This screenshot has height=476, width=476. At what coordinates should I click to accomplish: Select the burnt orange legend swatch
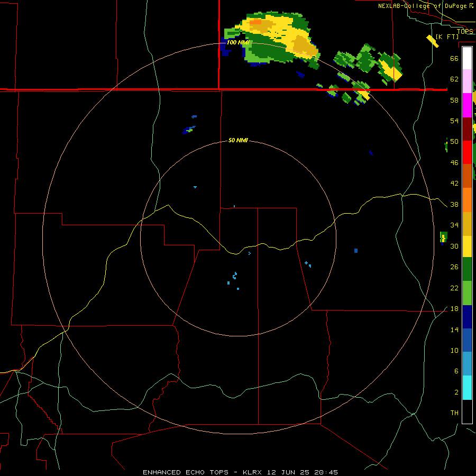pos(467,176)
